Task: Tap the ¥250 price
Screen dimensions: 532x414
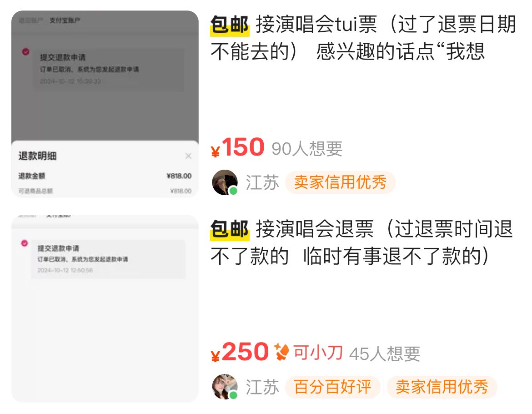Action: (240, 352)
